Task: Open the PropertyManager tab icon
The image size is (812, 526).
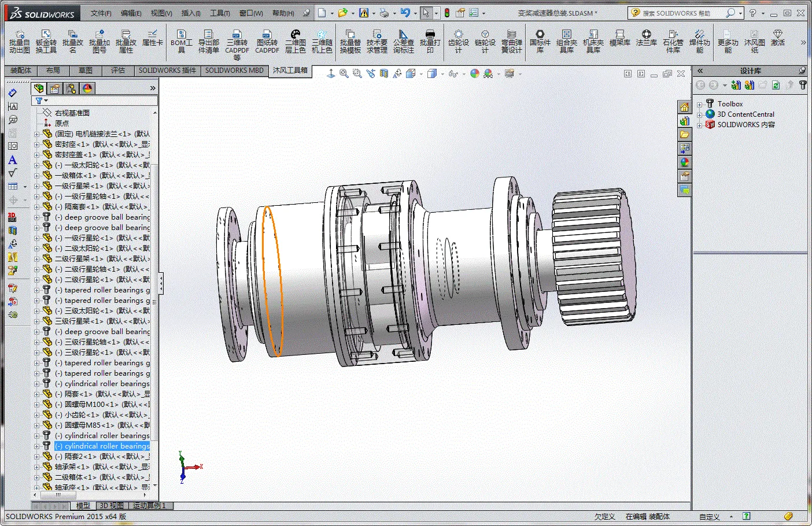Action: (x=55, y=88)
